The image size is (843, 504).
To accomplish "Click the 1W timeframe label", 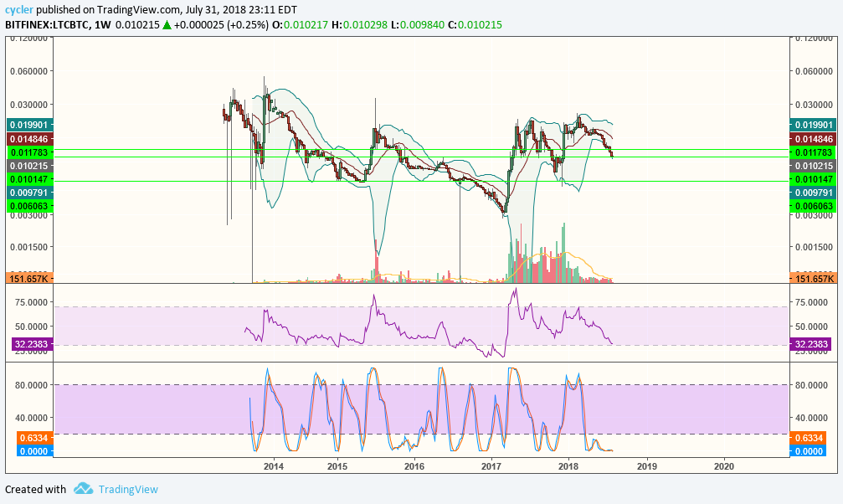I will click(x=102, y=25).
